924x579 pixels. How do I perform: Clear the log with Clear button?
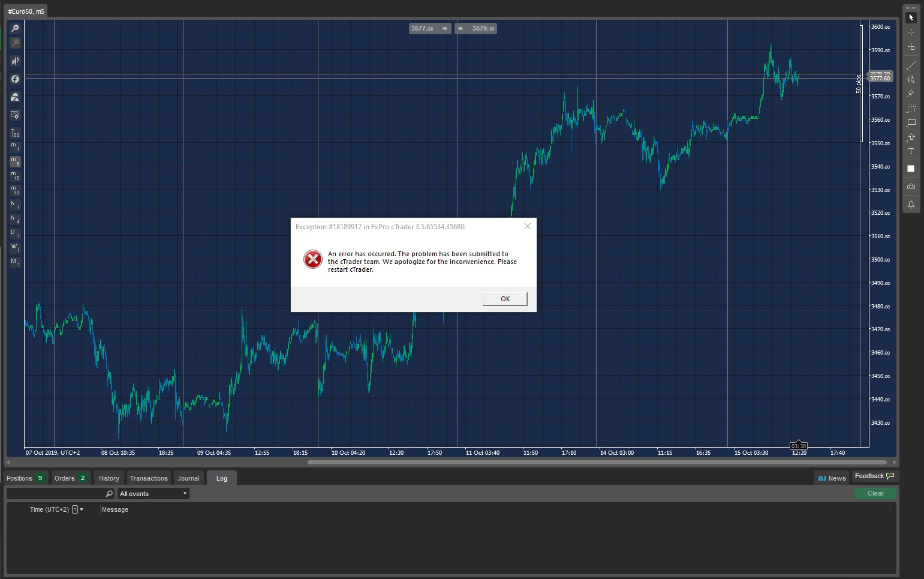[875, 493]
